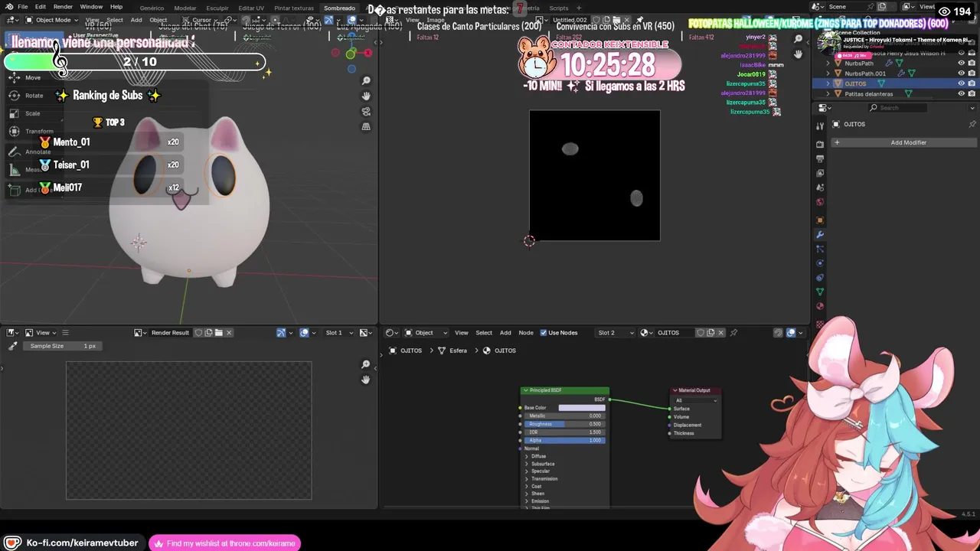Open the World properties tab
980x551 pixels.
point(820,202)
